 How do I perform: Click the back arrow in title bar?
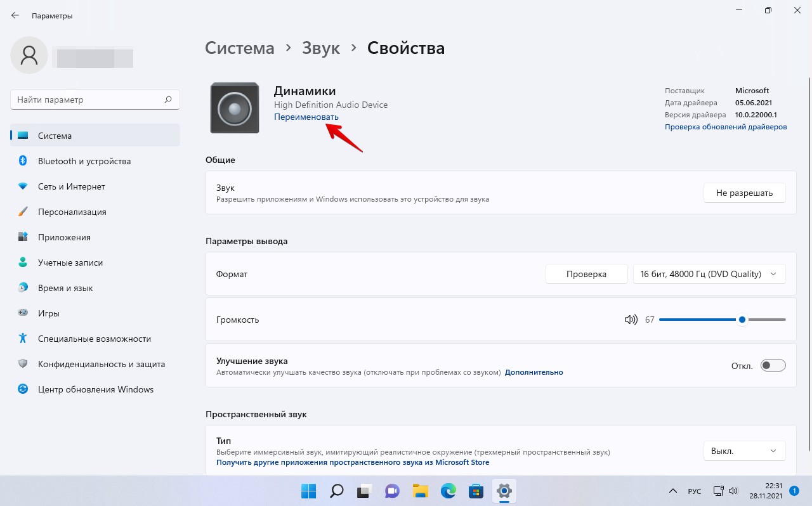[15, 15]
